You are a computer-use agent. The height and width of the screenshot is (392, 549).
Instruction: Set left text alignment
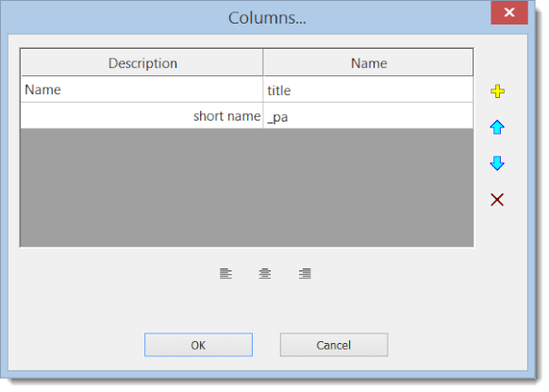(225, 273)
